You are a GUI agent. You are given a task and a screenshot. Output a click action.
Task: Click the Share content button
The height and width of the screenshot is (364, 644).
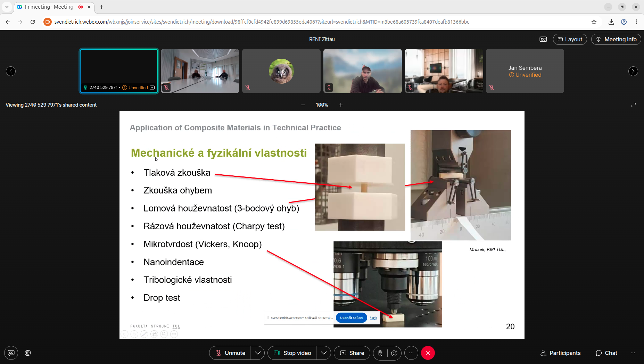click(x=352, y=353)
